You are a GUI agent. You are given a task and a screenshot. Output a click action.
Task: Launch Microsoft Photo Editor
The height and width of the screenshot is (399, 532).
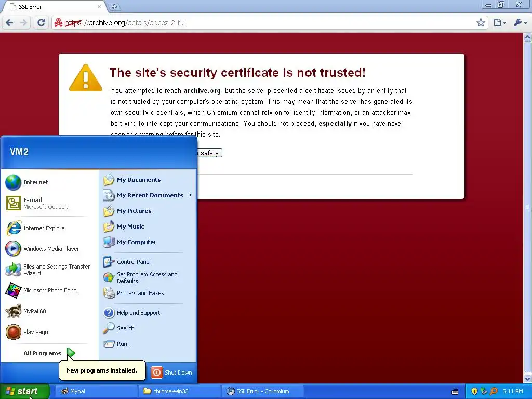[x=49, y=290]
